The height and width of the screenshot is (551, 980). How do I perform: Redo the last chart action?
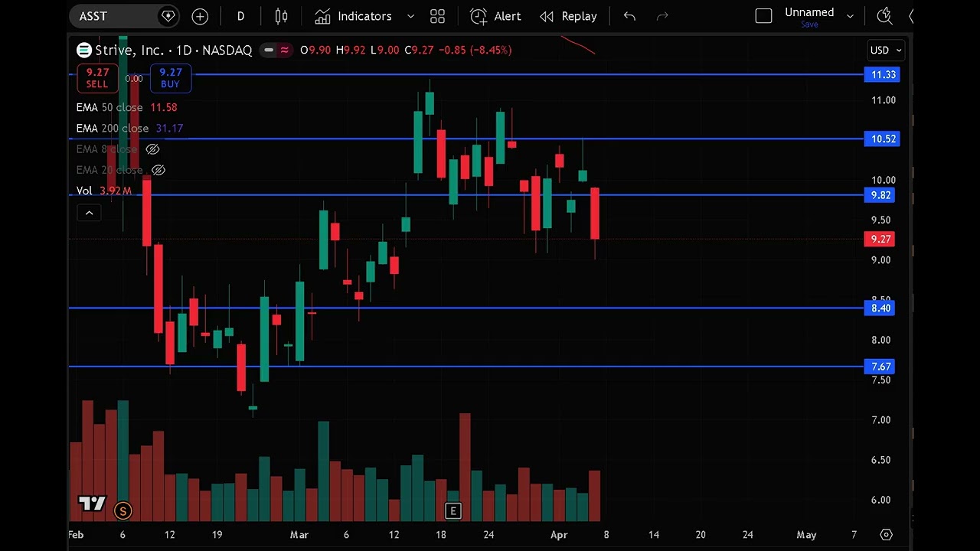tap(663, 16)
